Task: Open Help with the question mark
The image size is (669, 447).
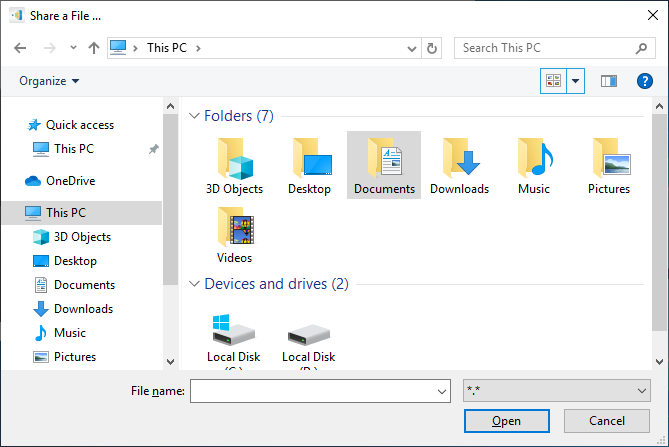Action: (645, 81)
